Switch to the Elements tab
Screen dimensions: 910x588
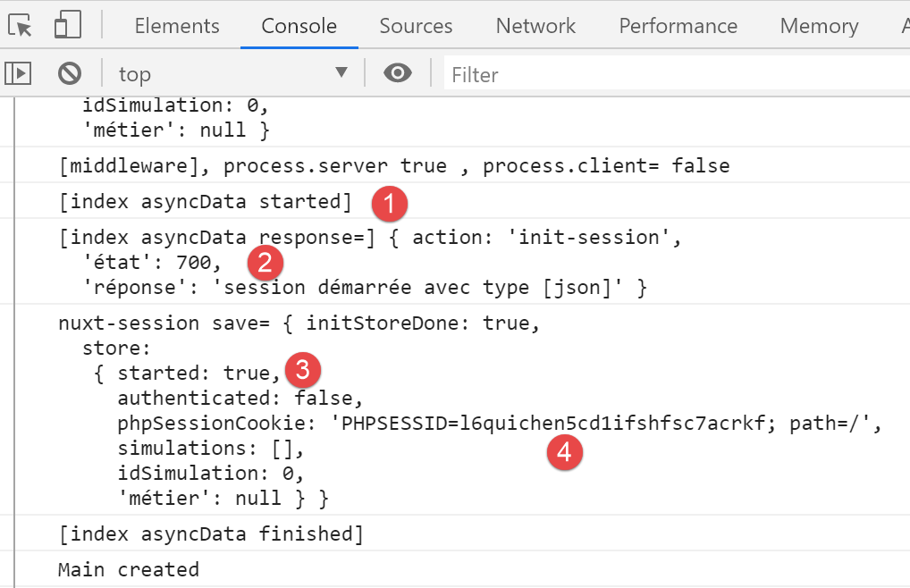pyautogui.click(x=177, y=26)
